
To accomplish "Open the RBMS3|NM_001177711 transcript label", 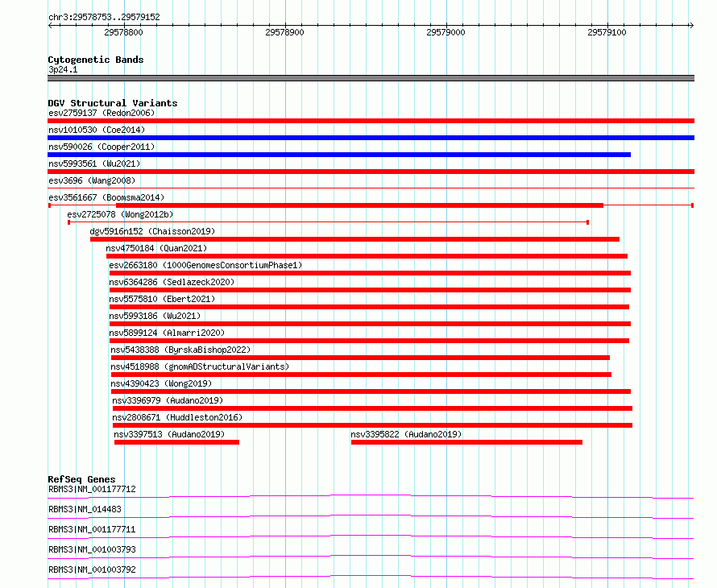I will point(92,529).
